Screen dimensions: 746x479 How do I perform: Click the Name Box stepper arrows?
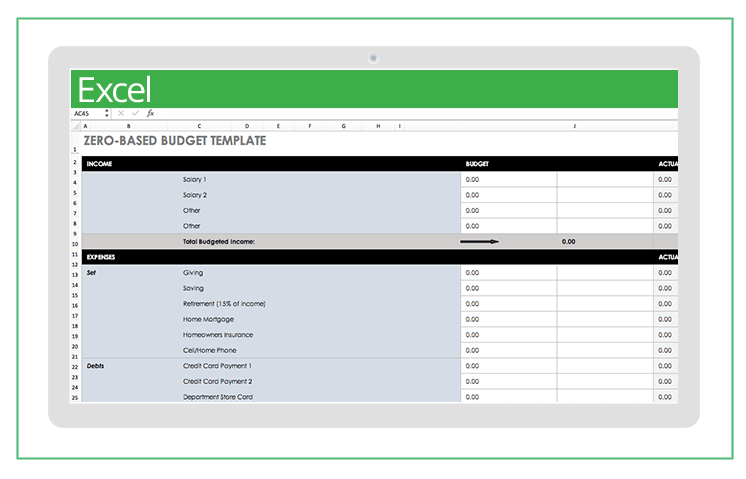tap(109, 114)
